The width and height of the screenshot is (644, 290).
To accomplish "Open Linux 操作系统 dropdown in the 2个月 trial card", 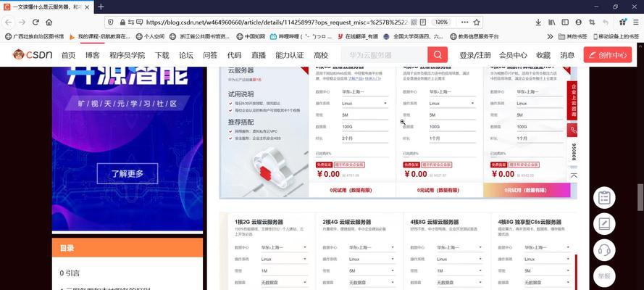I will pos(364,104).
